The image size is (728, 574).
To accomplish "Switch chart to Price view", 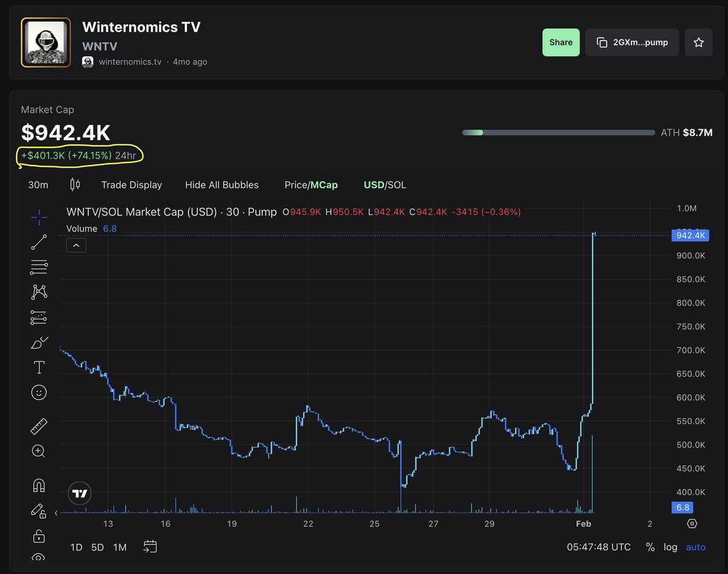I will pyautogui.click(x=296, y=184).
